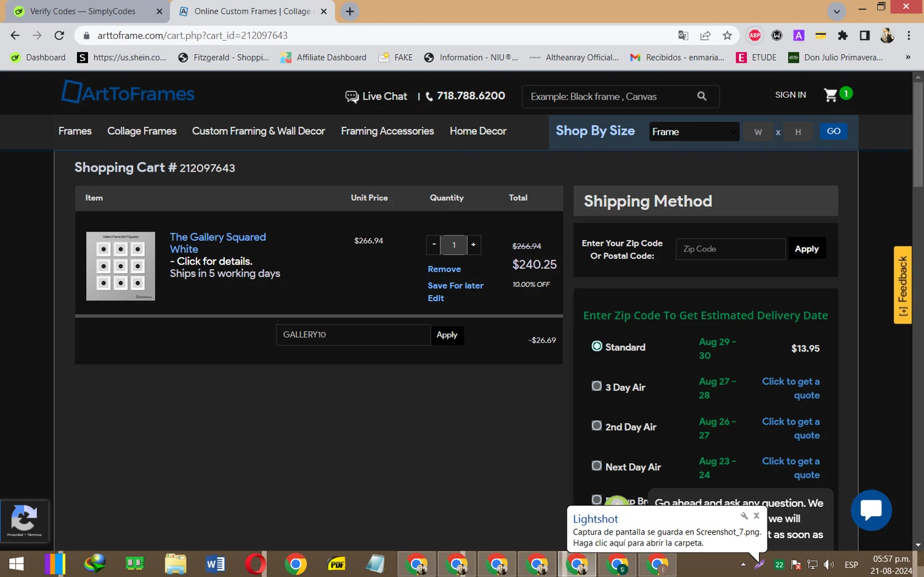Click the Shop By Size GO button
The width and height of the screenshot is (924, 577).
[833, 131]
